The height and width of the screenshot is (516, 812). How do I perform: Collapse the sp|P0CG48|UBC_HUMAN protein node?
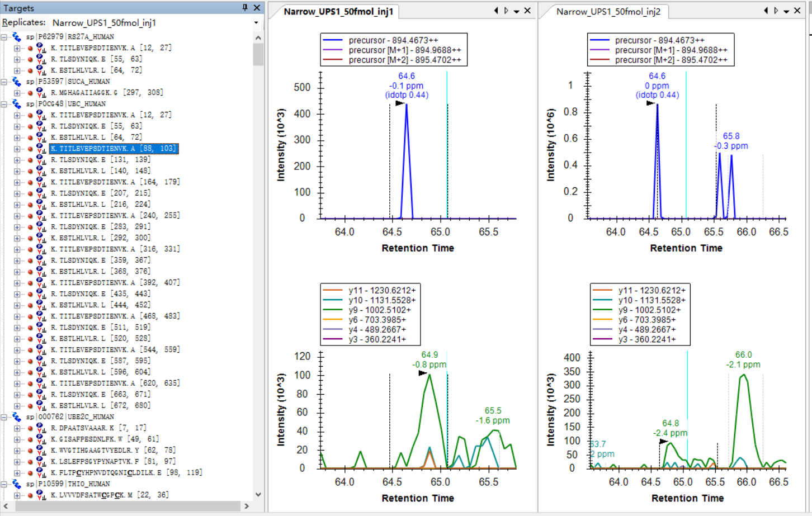(x=4, y=104)
